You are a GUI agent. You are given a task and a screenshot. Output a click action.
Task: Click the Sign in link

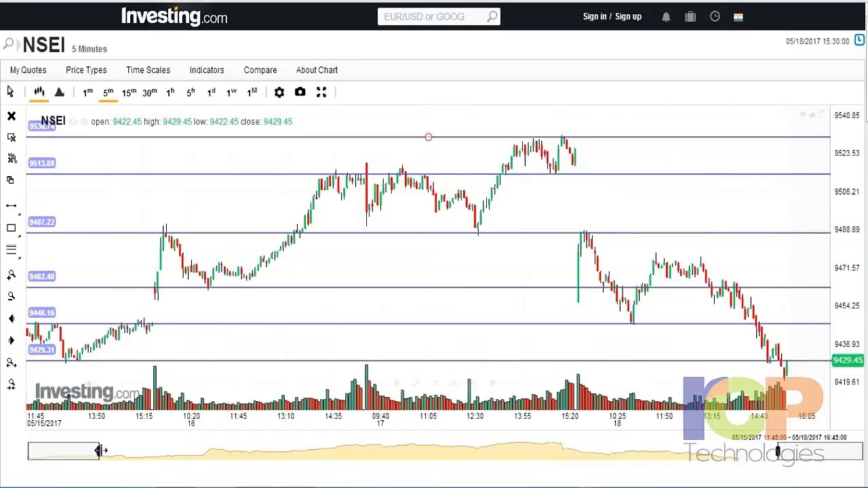(595, 16)
